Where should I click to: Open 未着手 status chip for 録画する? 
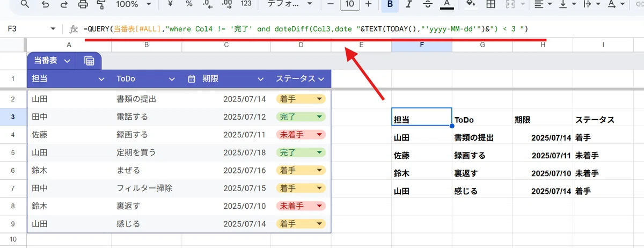(301, 134)
